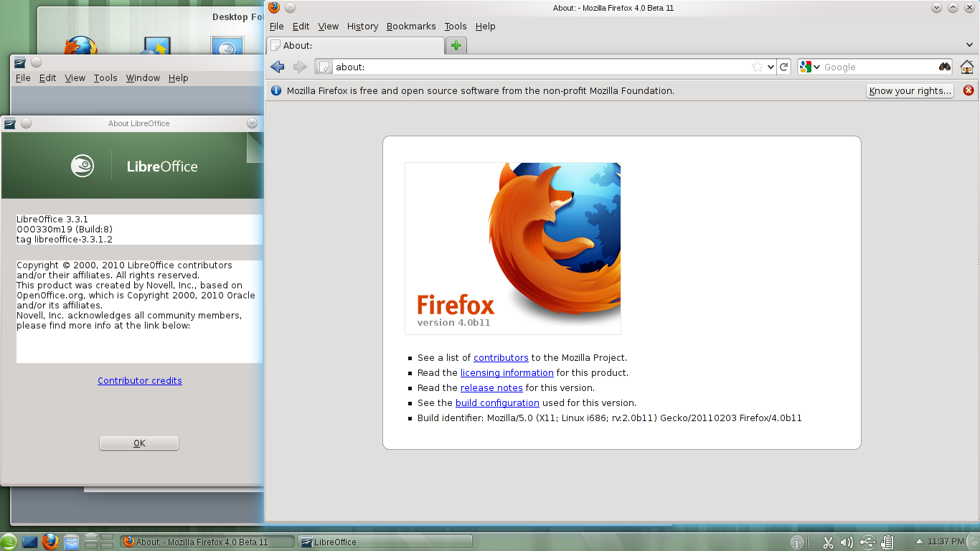Open Firefox Help menu
The image size is (980, 551).
click(x=486, y=26)
